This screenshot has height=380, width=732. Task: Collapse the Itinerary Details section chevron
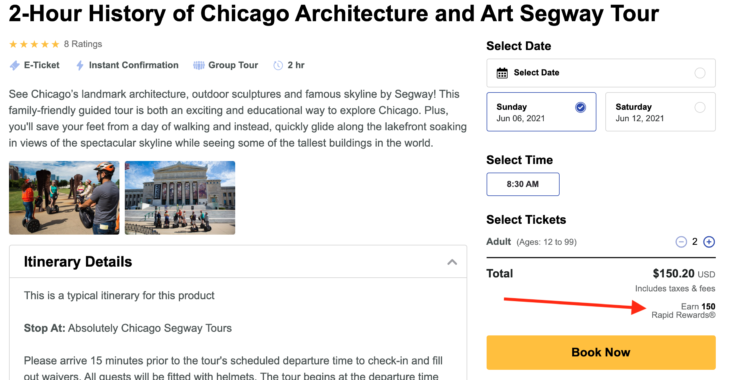pos(452,262)
